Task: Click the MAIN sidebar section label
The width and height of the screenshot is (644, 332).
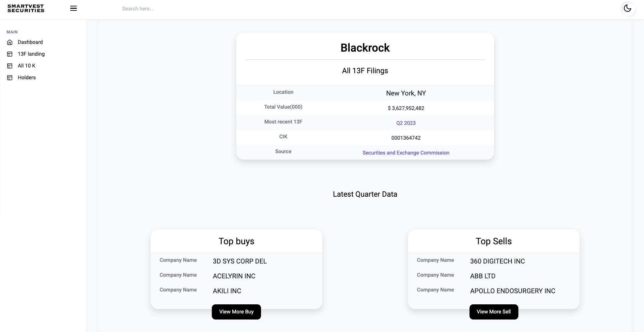Action: (12, 32)
